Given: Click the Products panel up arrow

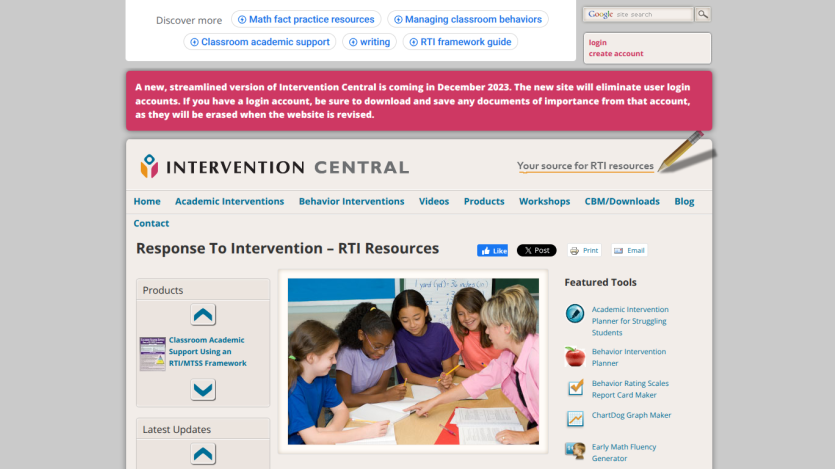Looking at the screenshot, I should pyautogui.click(x=203, y=315).
